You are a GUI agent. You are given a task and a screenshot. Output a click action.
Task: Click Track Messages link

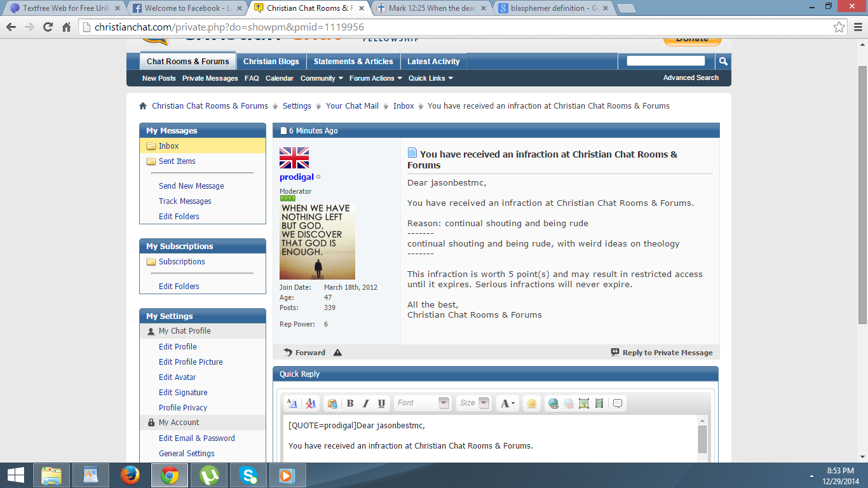point(185,201)
